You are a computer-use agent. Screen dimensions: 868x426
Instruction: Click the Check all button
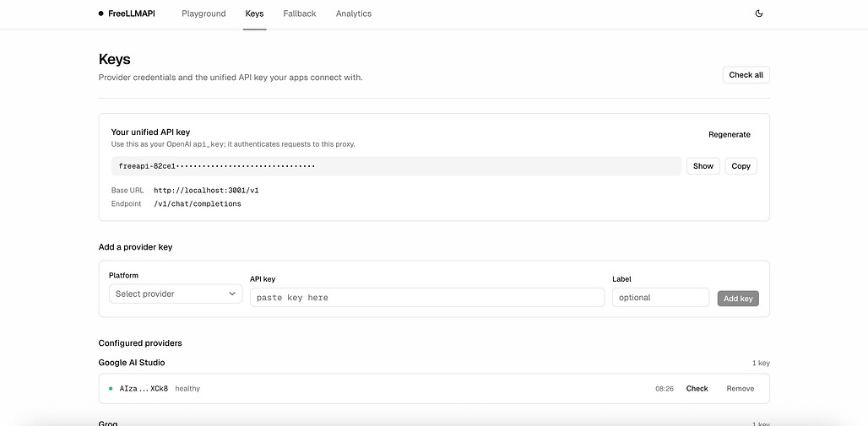coord(746,75)
